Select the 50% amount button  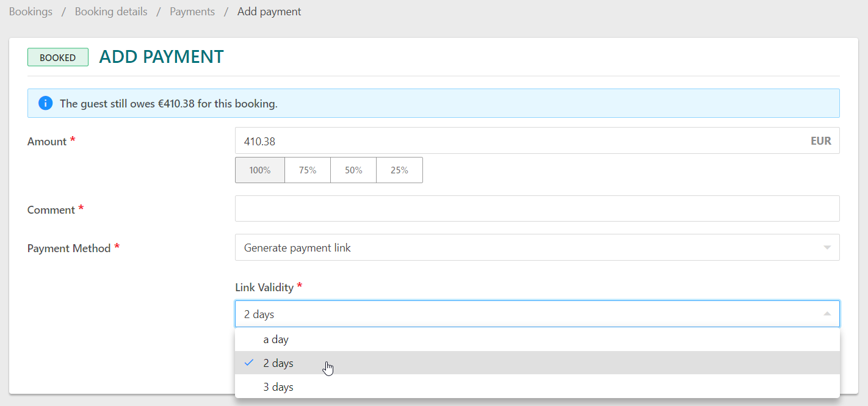tap(353, 170)
